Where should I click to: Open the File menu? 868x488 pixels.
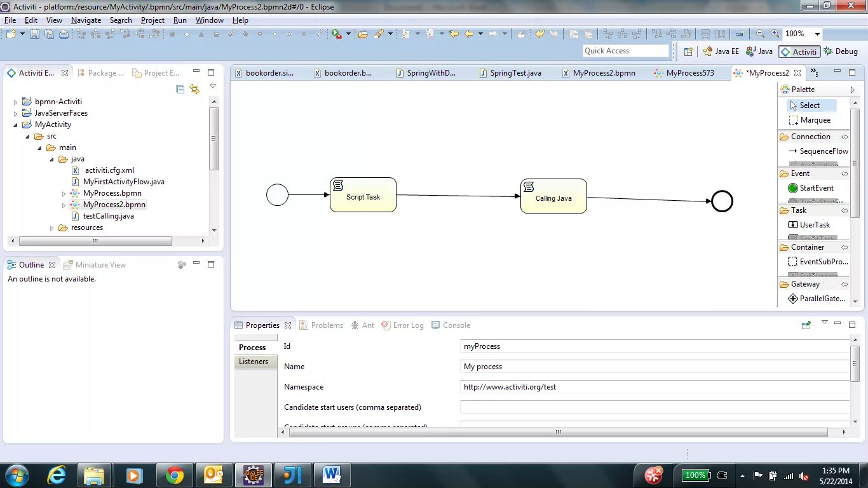pyautogui.click(x=10, y=20)
